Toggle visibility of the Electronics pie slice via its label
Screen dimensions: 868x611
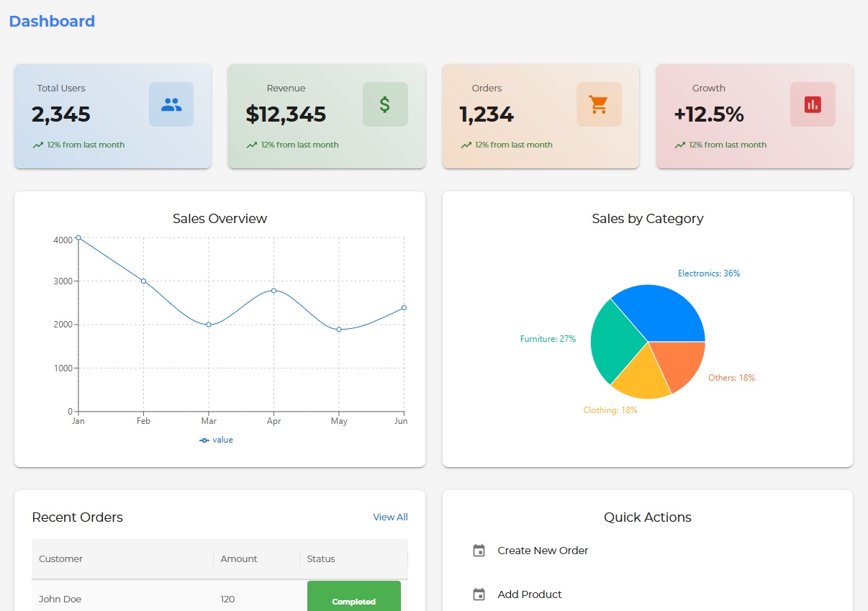[709, 273]
